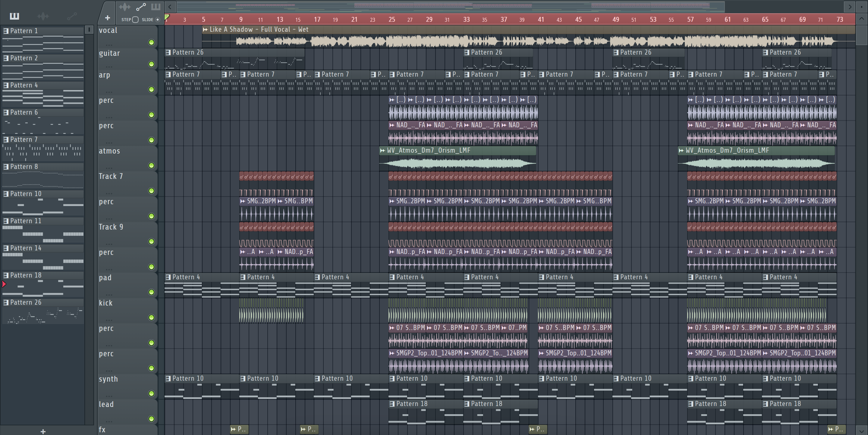Jump to bar 57 on timeline ruler
The width and height of the screenshot is (868, 435).
(x=690, y=20)
